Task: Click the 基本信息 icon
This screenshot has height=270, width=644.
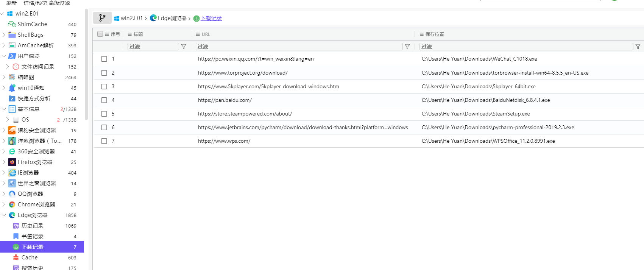Action: click(12, 109)
